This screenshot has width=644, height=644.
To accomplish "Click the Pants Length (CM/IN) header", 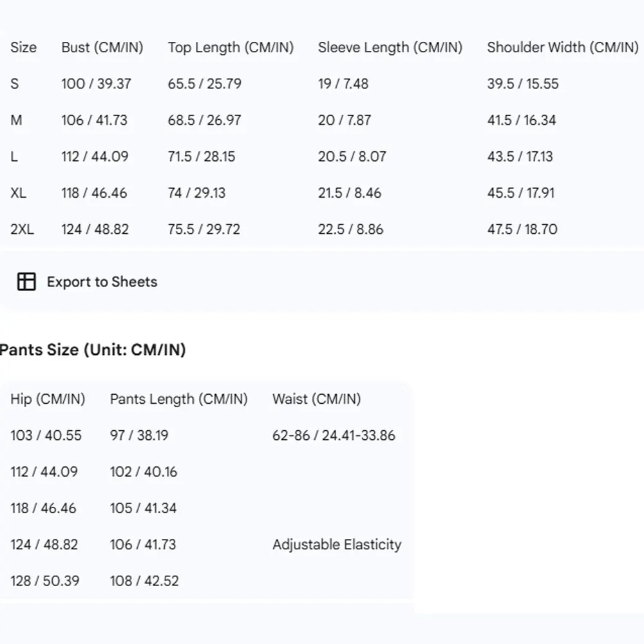I will [178, 399].
